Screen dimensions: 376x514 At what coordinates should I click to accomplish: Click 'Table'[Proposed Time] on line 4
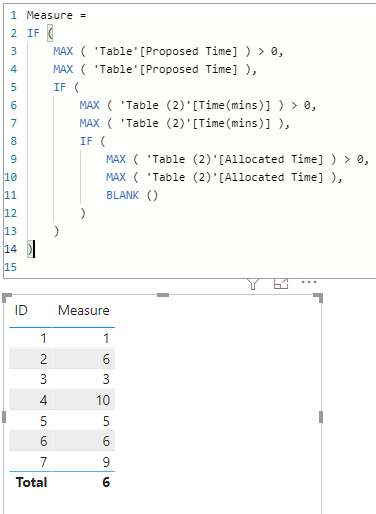166,69
